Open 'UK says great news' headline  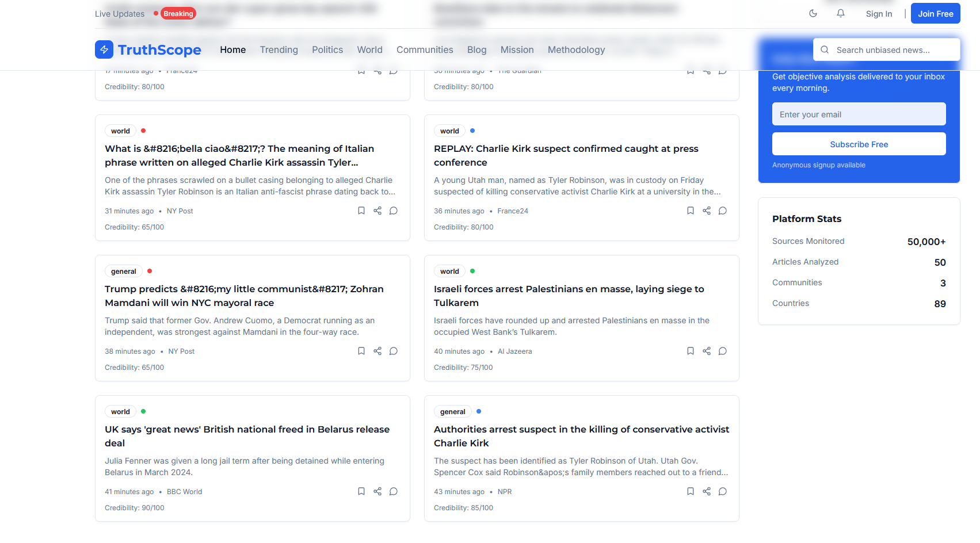[x=247, y=436]
